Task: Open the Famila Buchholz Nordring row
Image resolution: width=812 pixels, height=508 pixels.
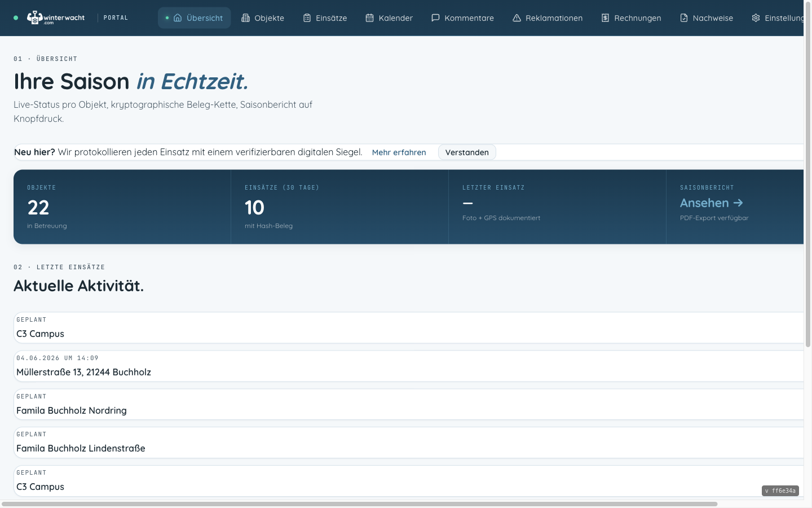Action: point(409,404)
